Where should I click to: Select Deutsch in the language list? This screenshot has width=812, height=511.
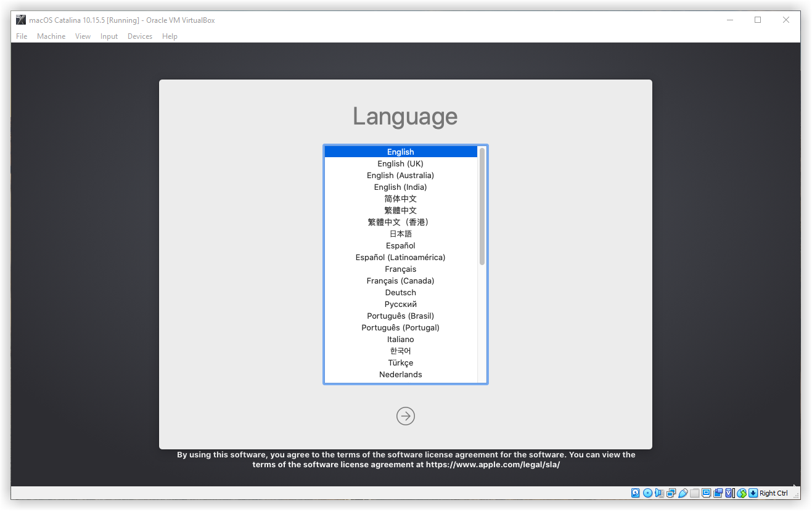point(400,293)
